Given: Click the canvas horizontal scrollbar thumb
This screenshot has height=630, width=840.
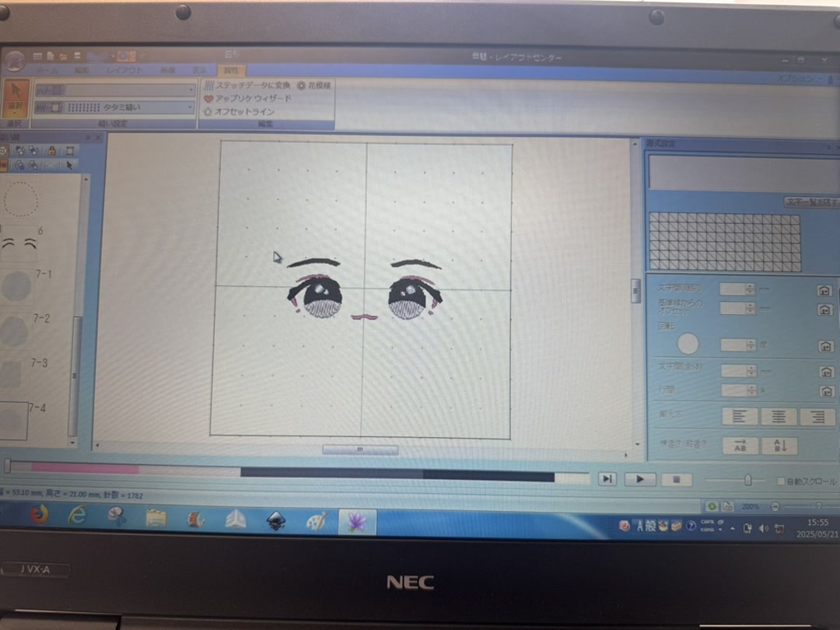Looking at the screenshot, I should pos(360,450).
